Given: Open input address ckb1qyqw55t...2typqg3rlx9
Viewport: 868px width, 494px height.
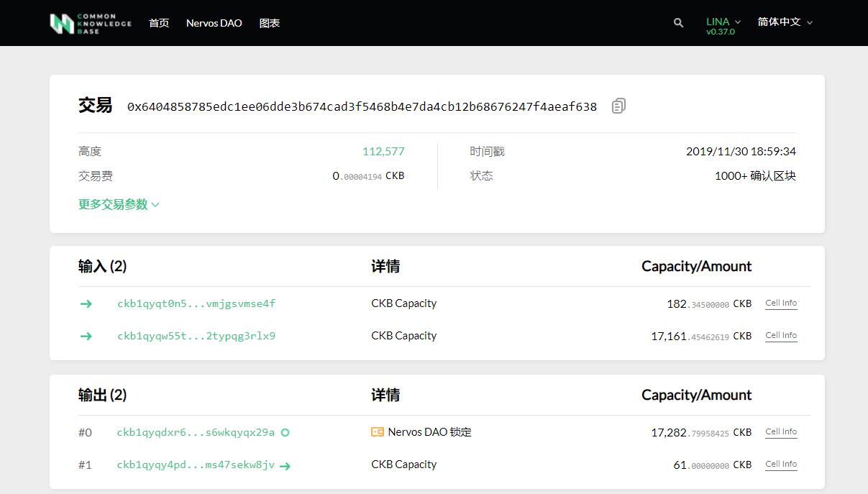Looking at the screenshot, I should click(x=196, y=336).
